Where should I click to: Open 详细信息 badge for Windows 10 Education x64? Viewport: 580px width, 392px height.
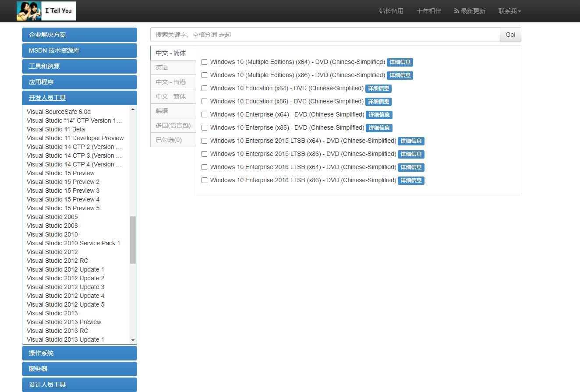tap(378, 88)
